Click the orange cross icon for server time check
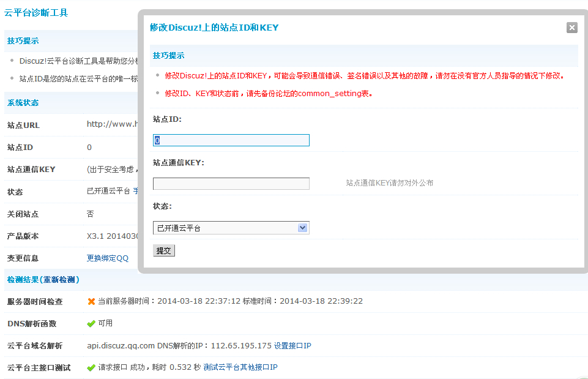 click(91, 301)
